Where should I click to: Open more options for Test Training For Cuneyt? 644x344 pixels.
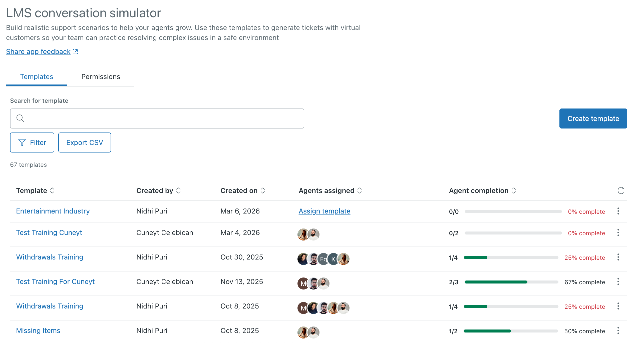coord(618,282)
